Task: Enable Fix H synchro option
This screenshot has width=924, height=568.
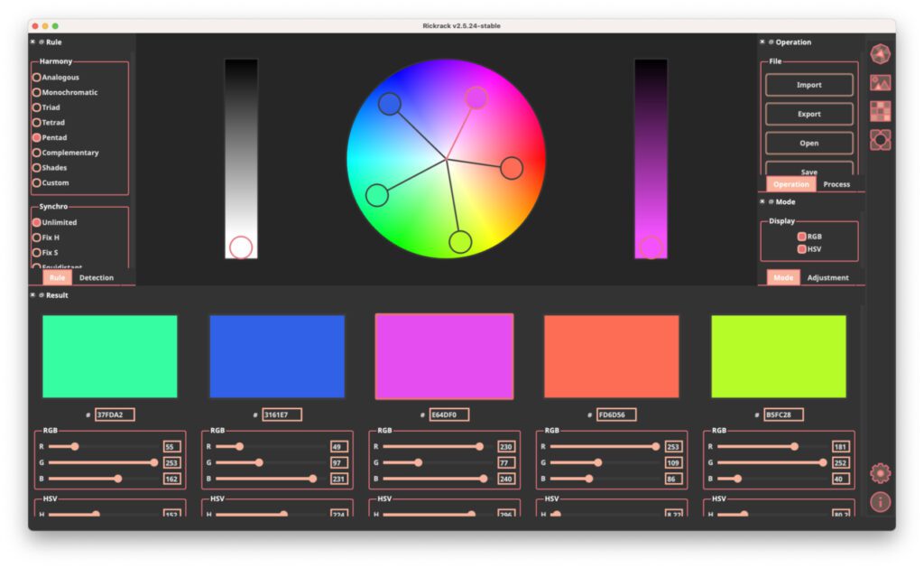Action: tap(37, 237)
